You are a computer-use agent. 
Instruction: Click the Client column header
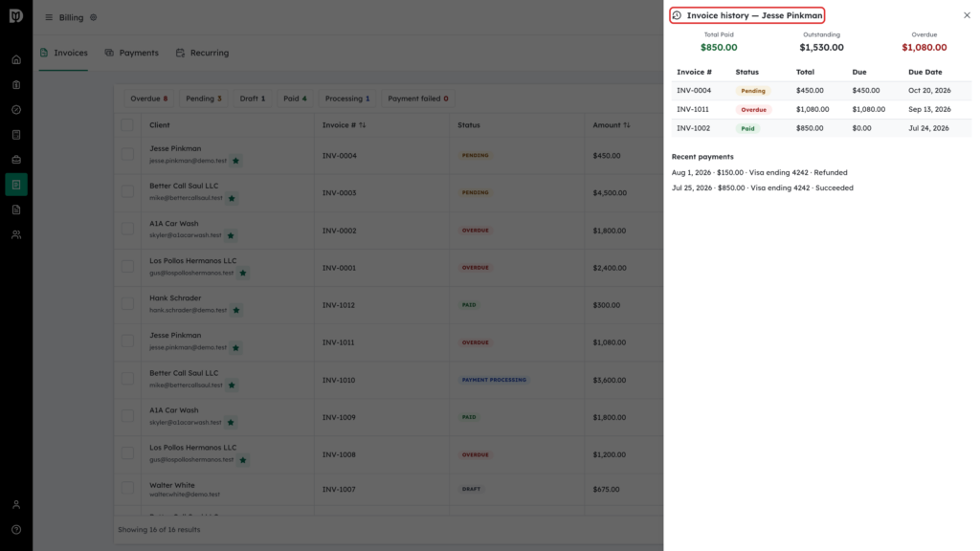160,125
